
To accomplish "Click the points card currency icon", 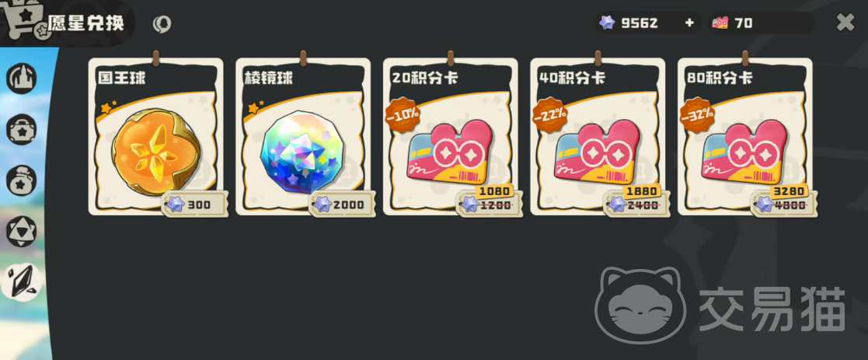I will point(720,23).
